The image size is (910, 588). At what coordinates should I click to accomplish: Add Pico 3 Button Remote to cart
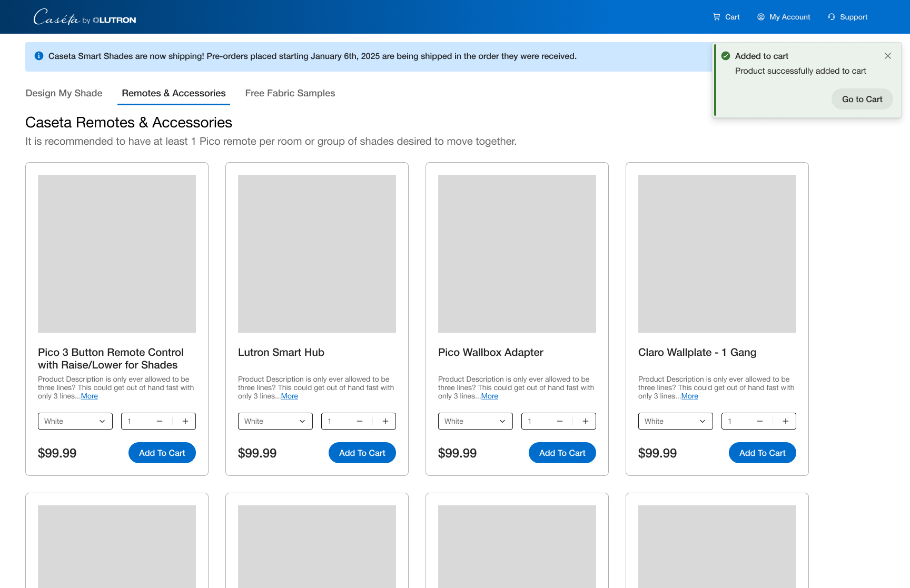coord(162,453)
